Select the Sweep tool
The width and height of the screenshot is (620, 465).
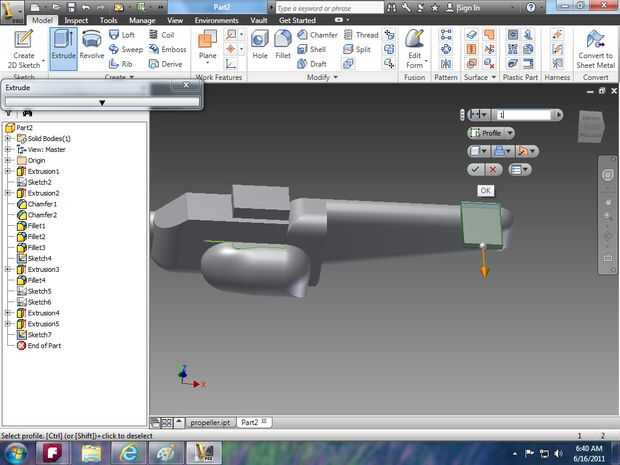pos(126,49)
